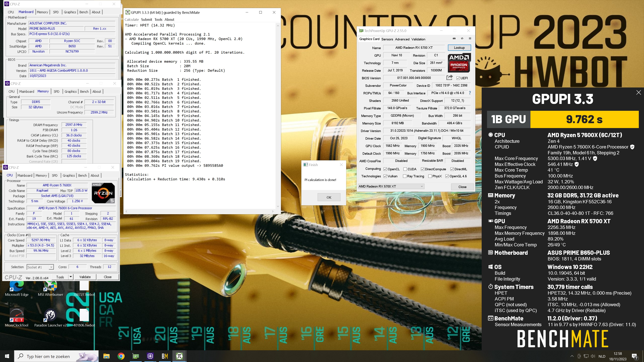
Task: Open the Graphics tab in the middle CPU-Z window
Action: (70, 92)
